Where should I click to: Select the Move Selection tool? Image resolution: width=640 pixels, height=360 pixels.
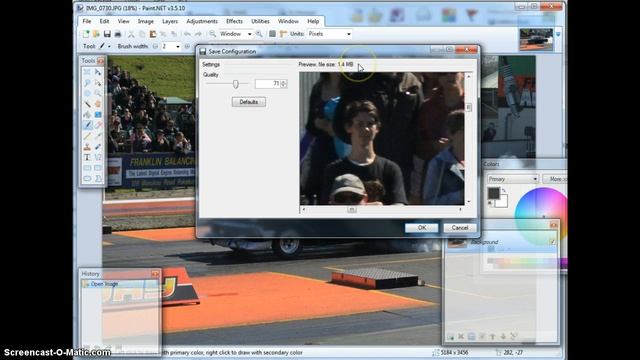tap(98, 83)
